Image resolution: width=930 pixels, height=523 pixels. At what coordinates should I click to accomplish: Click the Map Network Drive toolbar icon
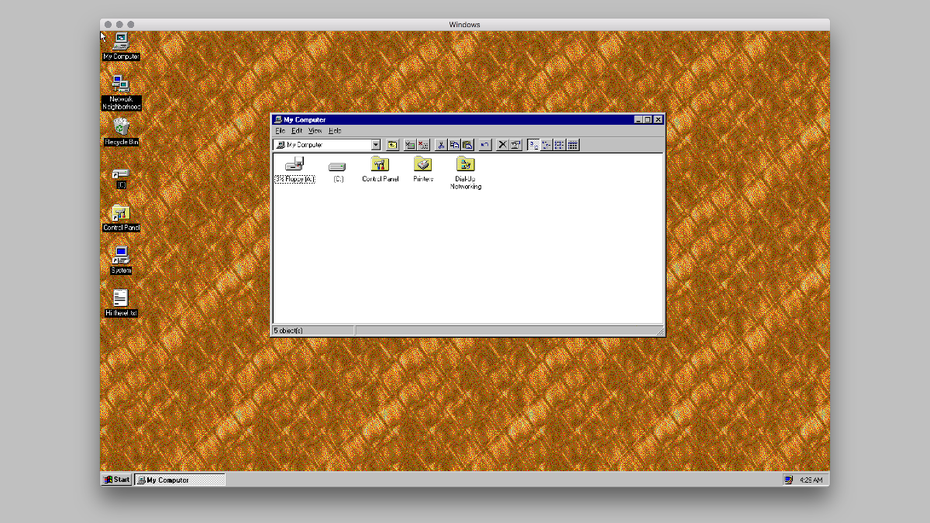coord(410,145)
